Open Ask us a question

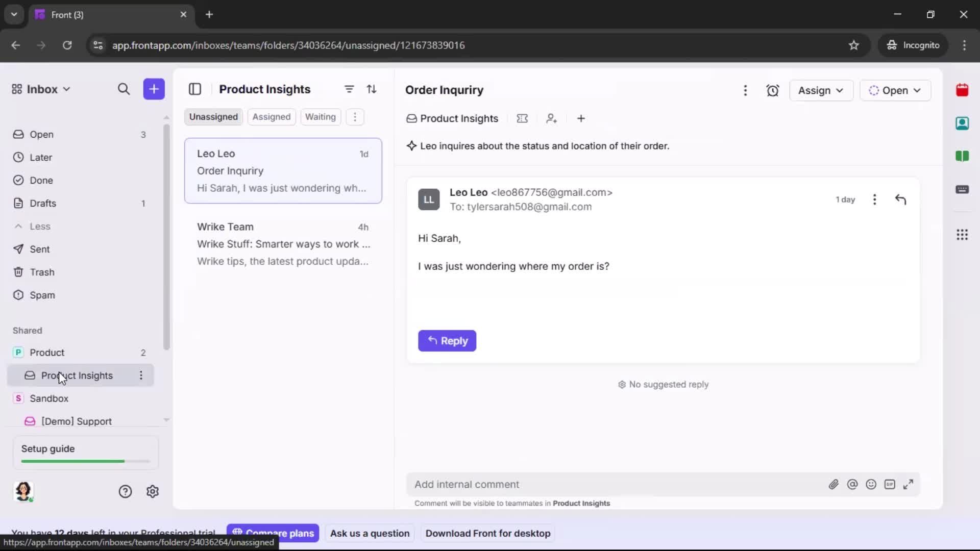(370, 533)
